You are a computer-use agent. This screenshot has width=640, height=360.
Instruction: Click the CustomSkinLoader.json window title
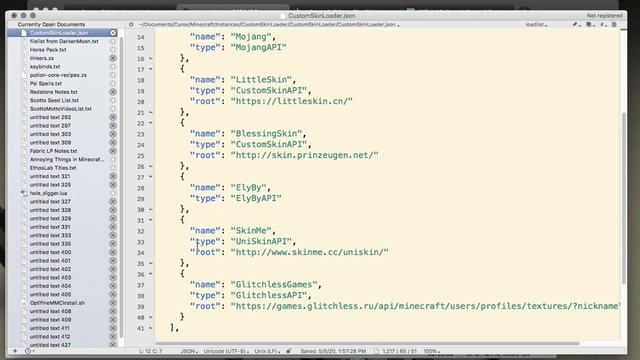322,16
